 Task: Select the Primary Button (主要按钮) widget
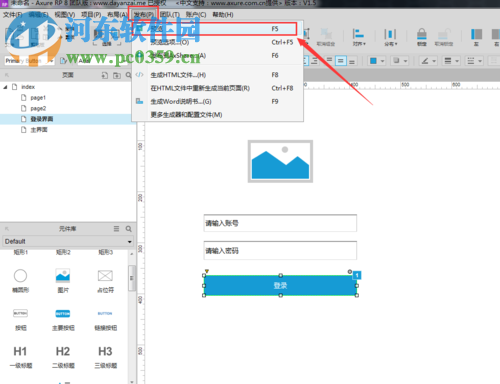pyautogui.click(x=63, y=319)
